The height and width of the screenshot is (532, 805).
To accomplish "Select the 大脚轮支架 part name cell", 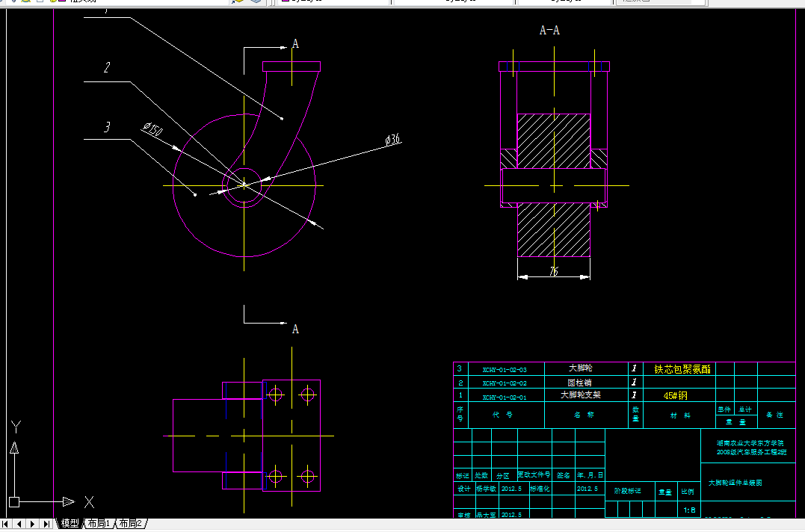I will 581,395.
